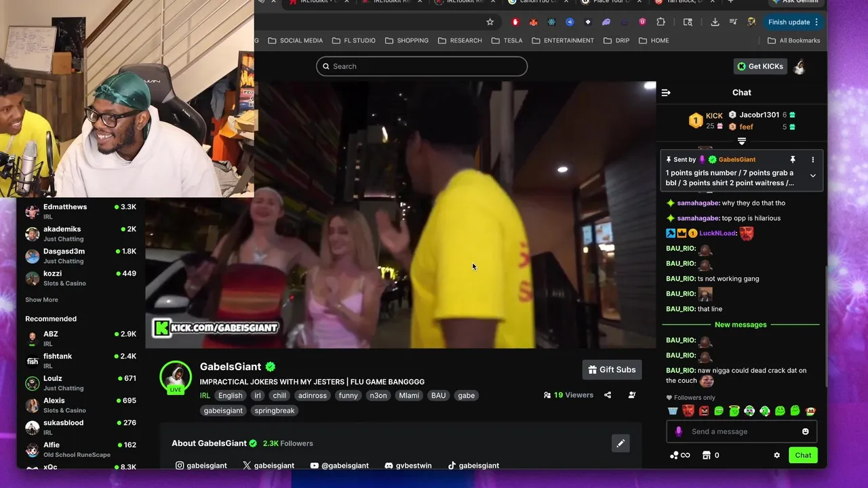Select the IRL category link
The height and width of the screenshot is (488, 868).
click(x=205, y=396)
